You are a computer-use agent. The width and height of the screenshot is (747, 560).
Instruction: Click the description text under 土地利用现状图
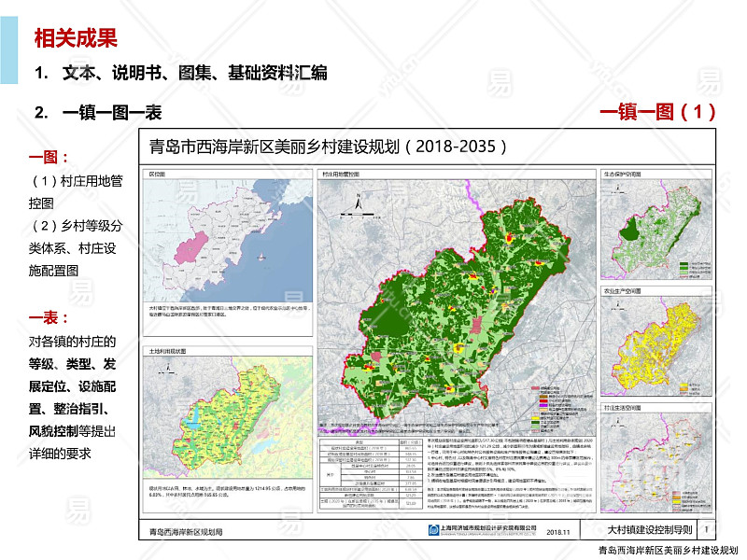point(227,492)
